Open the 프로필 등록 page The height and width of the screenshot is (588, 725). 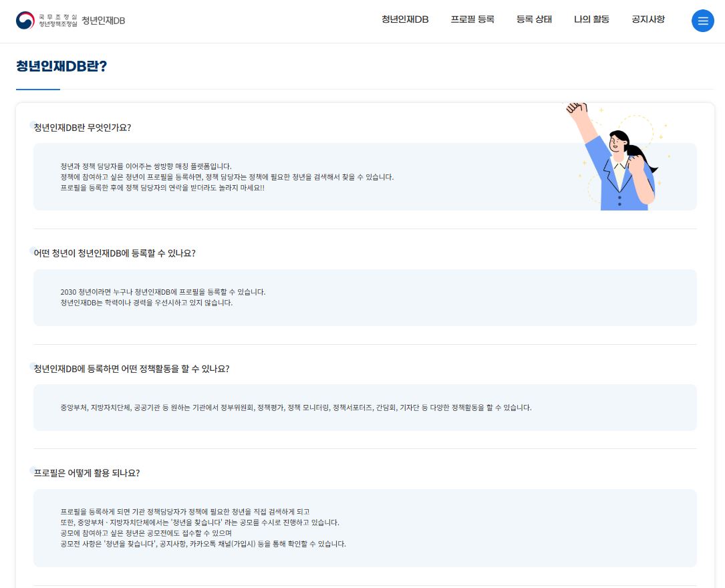coord(472,19)
